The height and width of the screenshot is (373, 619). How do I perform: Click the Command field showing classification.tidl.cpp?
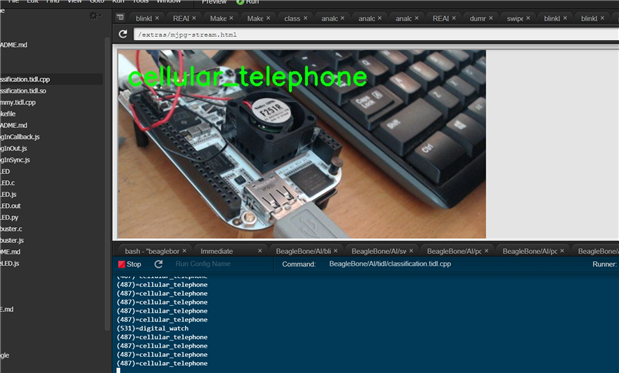390,264
